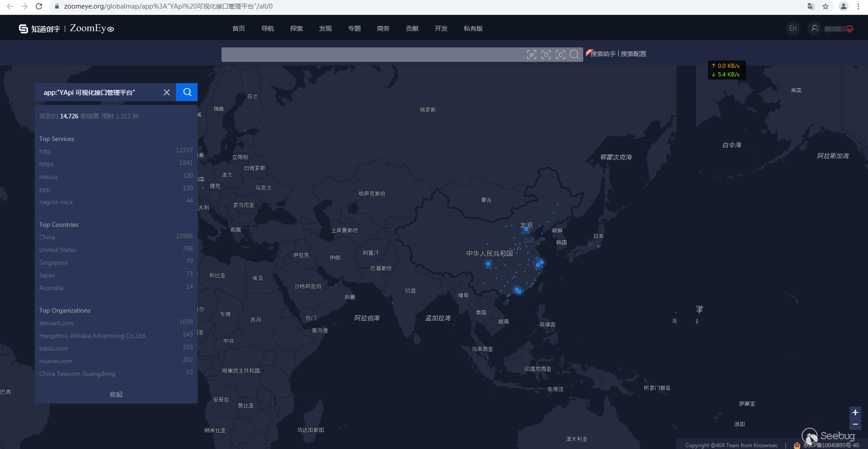The height and width of the screenshot is (449, 868).
Task: Open the 探索 menu item
Action: (x=297, y=28)
